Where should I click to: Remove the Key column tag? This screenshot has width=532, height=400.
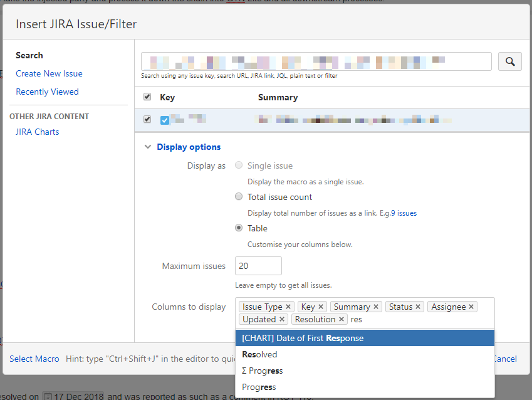pyautogui.click(x=321, y=307)
